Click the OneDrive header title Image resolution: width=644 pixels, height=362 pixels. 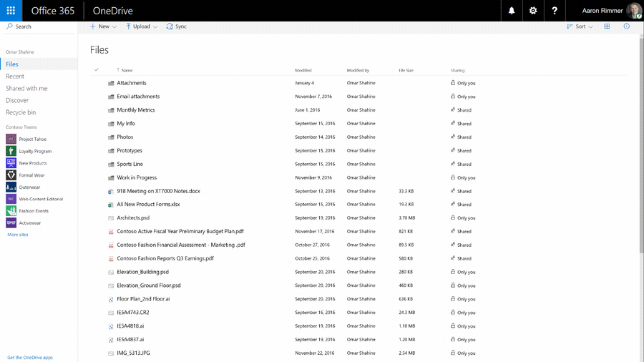point(112,11)
